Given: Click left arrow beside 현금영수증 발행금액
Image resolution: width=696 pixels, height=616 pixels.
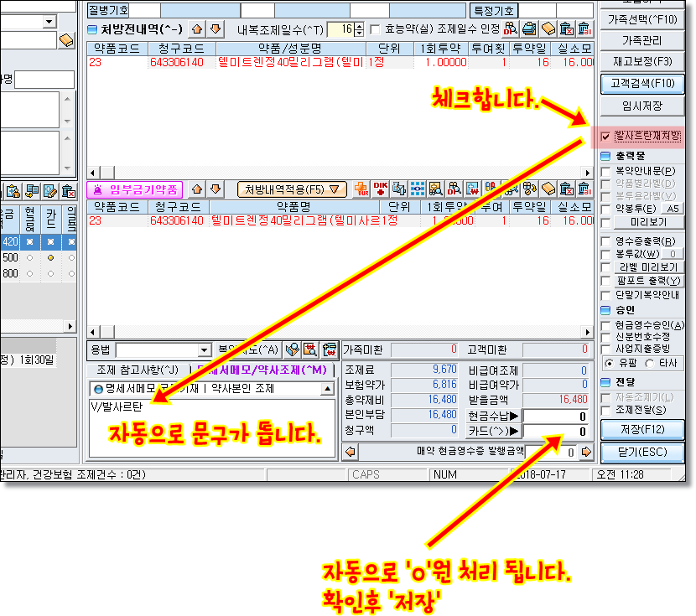Looking at the screenshot, I should click(x=351, y=452).
